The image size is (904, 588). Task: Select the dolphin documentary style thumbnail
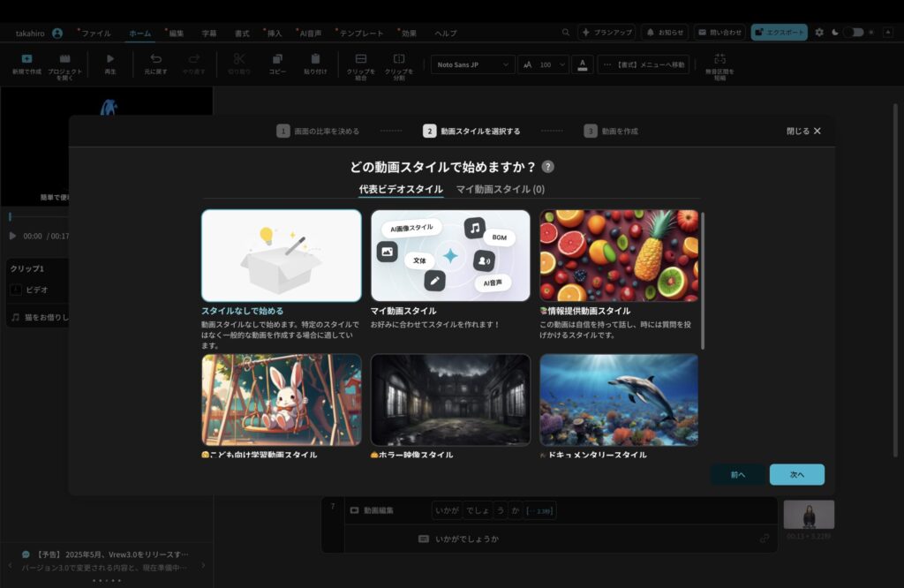(x=619, y=400)
